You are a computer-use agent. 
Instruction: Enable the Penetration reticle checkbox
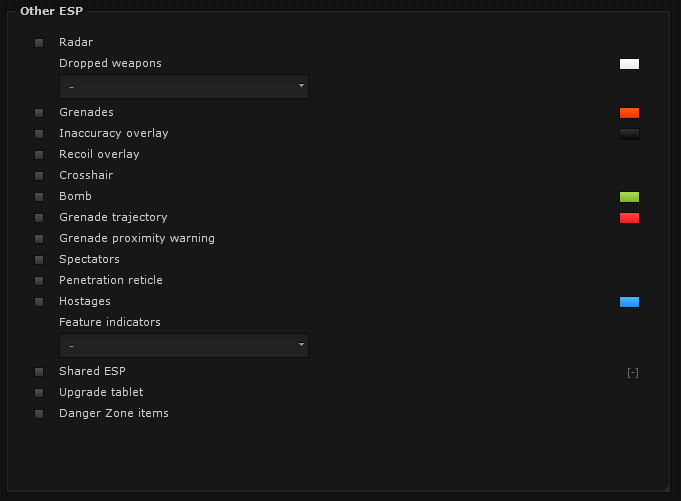pyautogui.click(x=39, y=281)
